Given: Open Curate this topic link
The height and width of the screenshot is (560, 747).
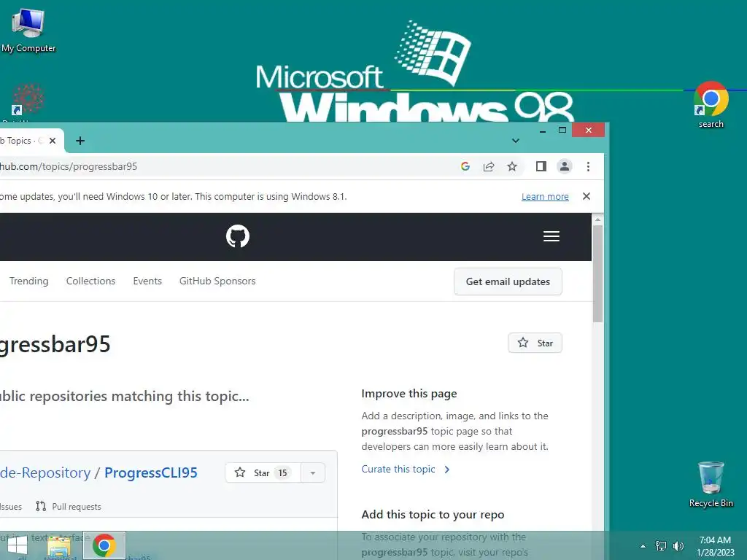Looking at the screenshot, I should [406, 469].
